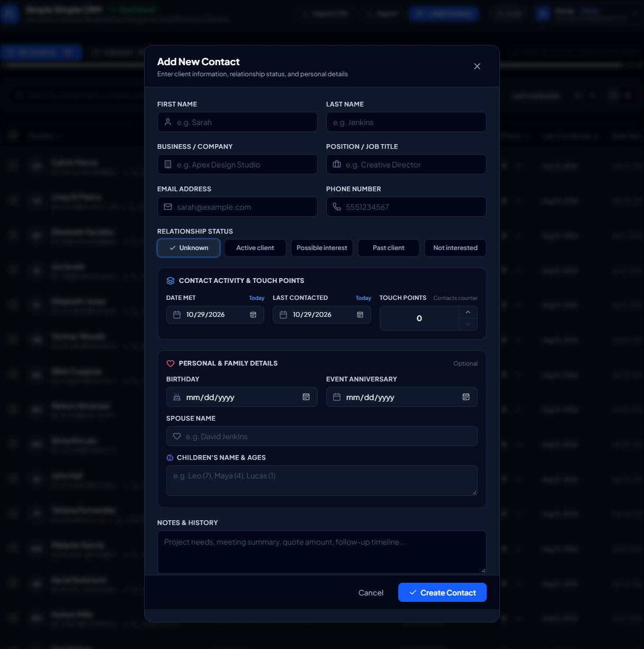Select the Active client status
The height and width of the screenshot is (649, 644).
point(255,248)
